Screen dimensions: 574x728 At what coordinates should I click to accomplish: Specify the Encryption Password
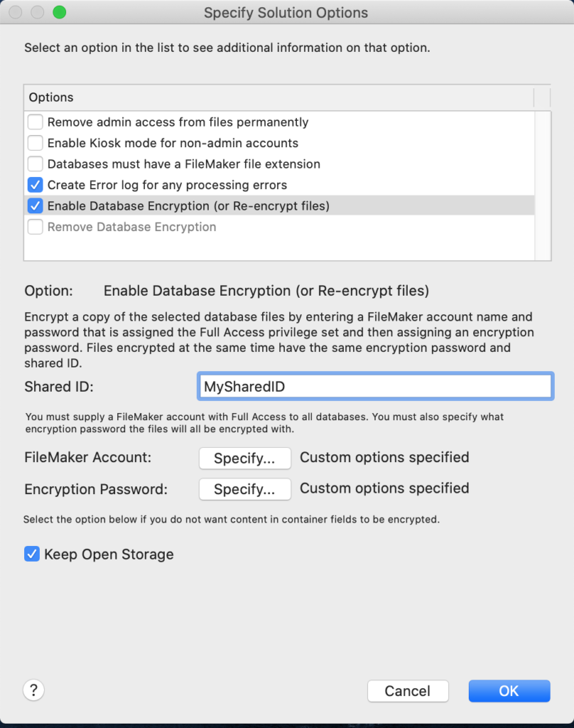click(244, 489)
